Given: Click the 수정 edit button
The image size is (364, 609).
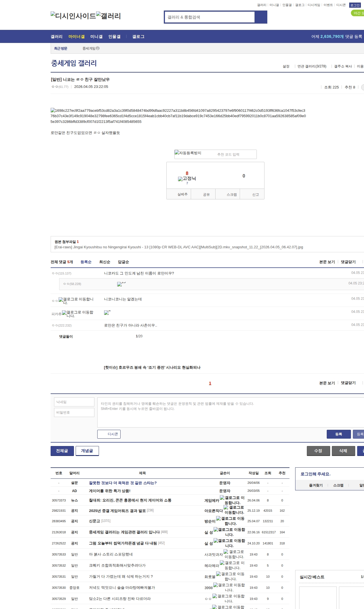Looking at the screenshot, I should coord(318,451).
